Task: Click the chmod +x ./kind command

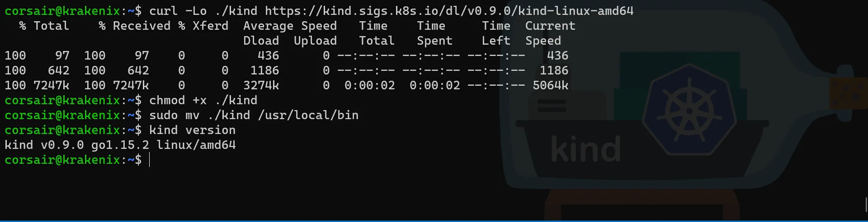Action: coord(203,100)
